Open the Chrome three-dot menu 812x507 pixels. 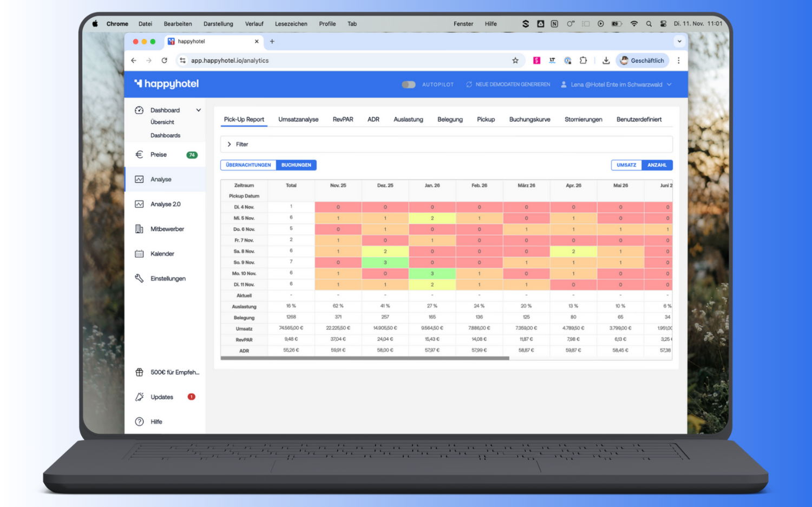point(678,61)
